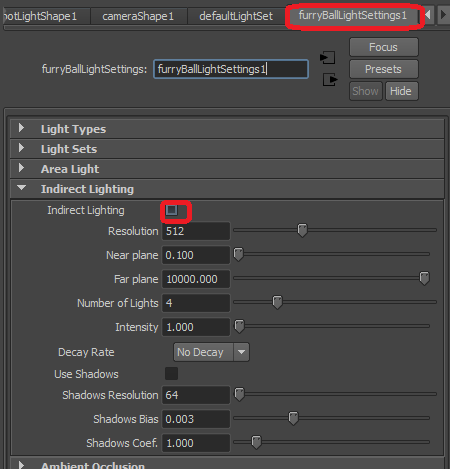
Task: Click the Focus button
Action: pyautogui.click(x=384, y=47)
